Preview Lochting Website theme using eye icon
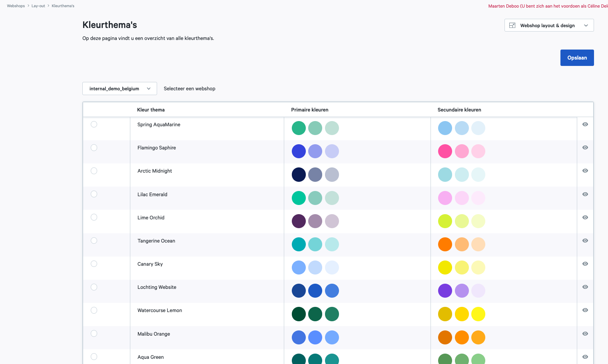 [x=585, y=287]
